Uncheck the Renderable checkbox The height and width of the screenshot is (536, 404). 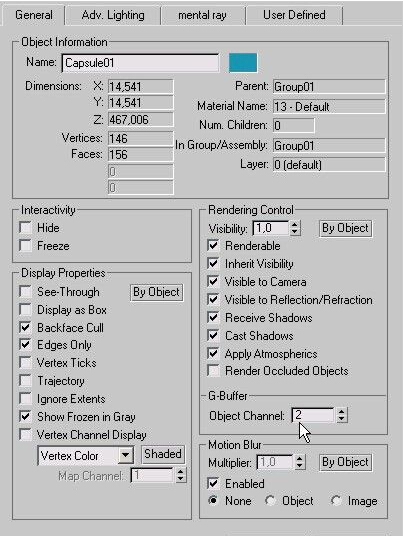[x=213, y=246]
